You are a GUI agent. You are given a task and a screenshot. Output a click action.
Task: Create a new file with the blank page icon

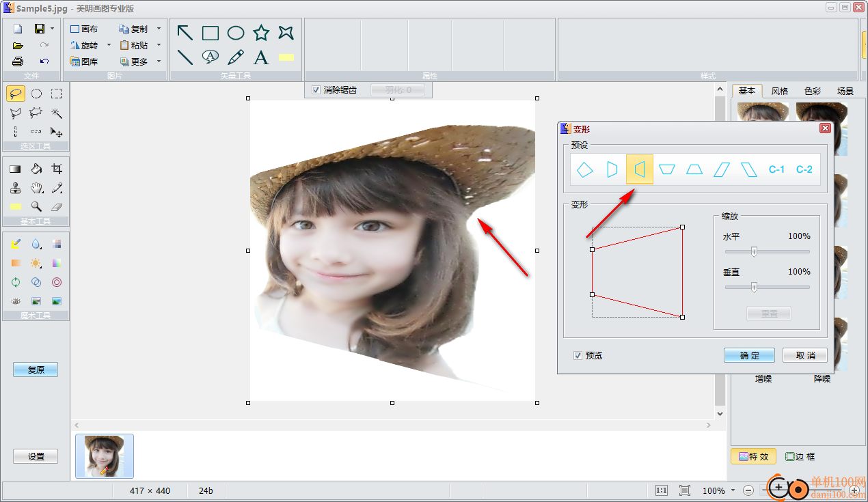[18, 29]
